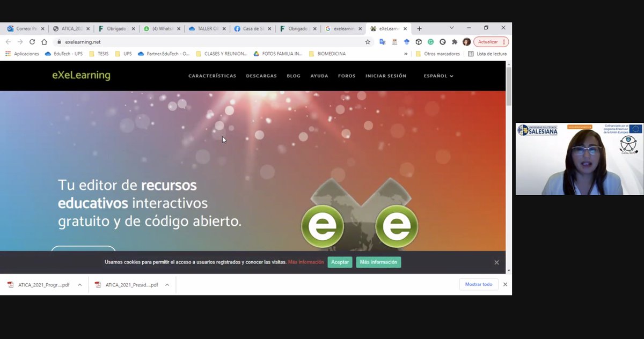Open the BLOG menu item
Screen dimensions: 644x339
click(294, 76)
